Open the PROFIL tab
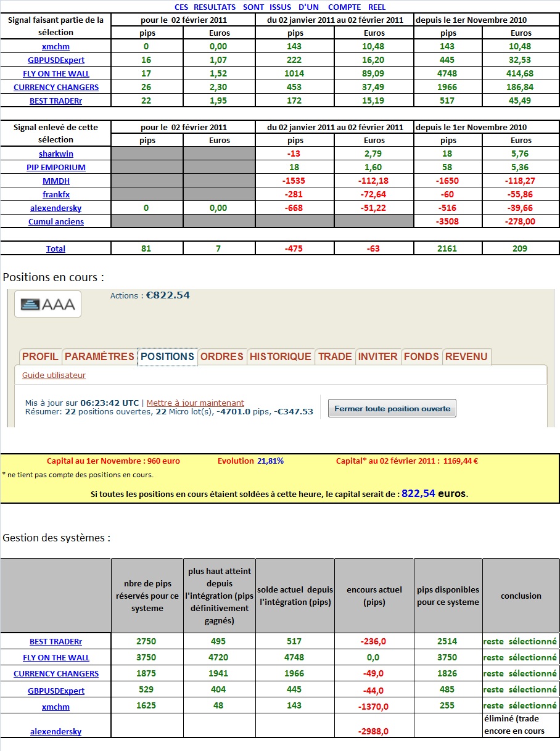The width and height of the screenshot is (560, 751). coord(40,356)
